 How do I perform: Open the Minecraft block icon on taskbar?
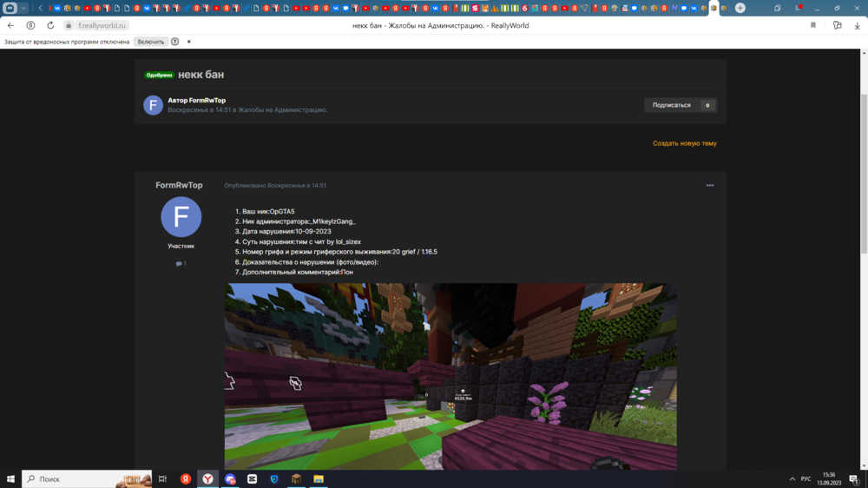(296, 479)
